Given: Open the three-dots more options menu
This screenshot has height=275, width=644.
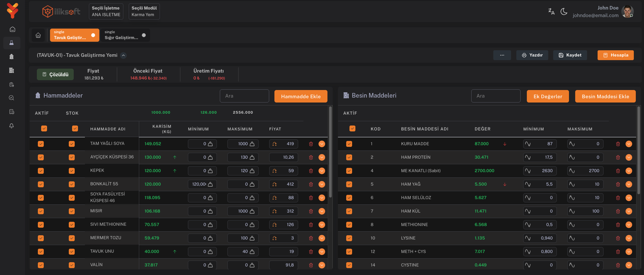Looking at the screenshot, I should tap(502, 55).
